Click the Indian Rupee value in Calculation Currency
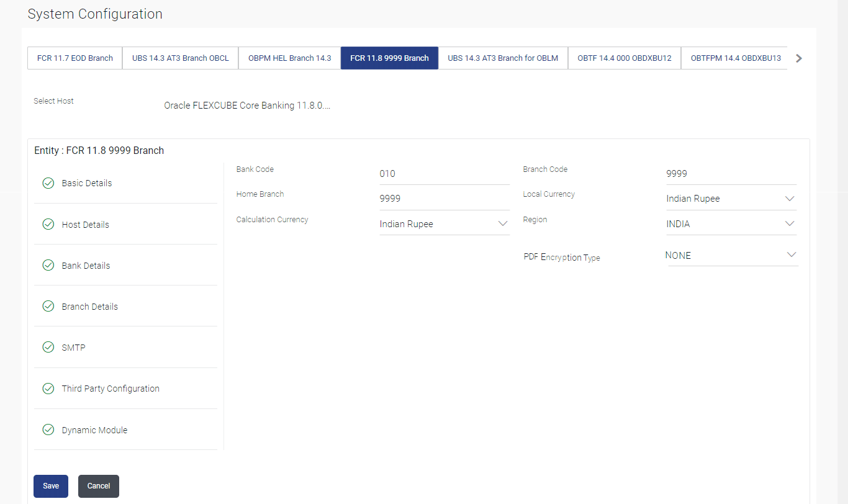Image resolution: width=848 pixels, height=504 pixels. 407,224
